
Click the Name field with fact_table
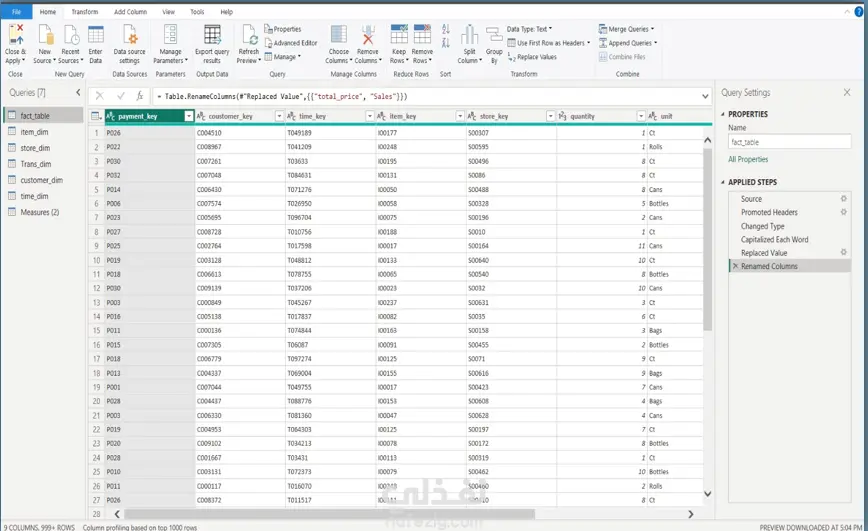tap(789, 142)
